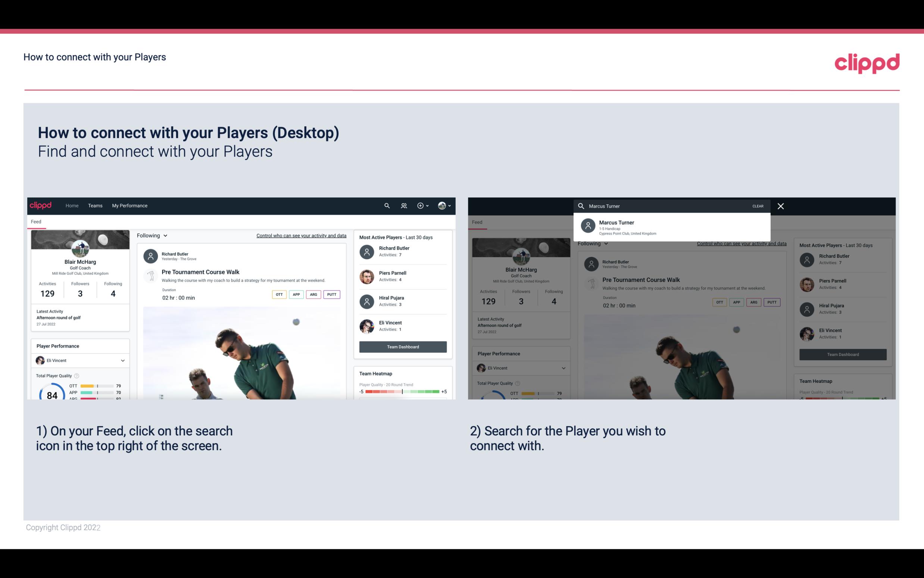The image size is (924, 578).
Task: Click the Teams tab in navigation
Action: click(96, 205)
